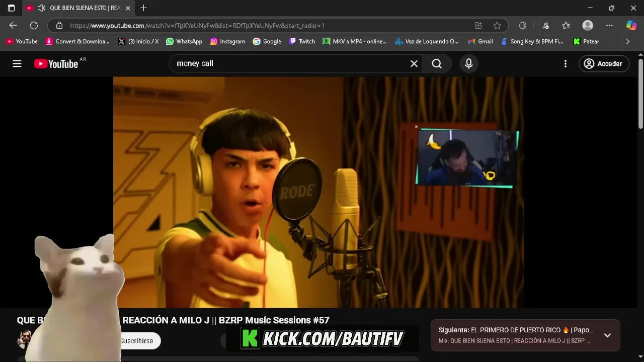
Task: Focus the address bar URL
Action: (197, 26)
